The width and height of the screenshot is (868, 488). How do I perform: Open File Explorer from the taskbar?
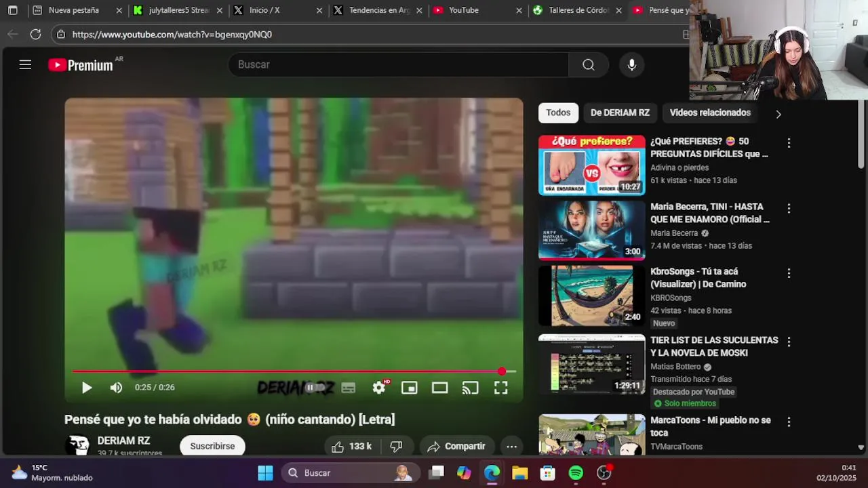pyautogui.click(x=519, y=472)
